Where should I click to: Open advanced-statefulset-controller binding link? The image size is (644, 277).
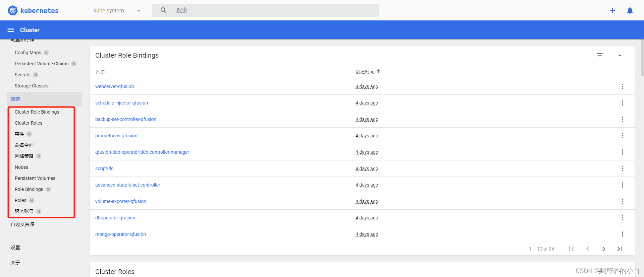(128, 185)
